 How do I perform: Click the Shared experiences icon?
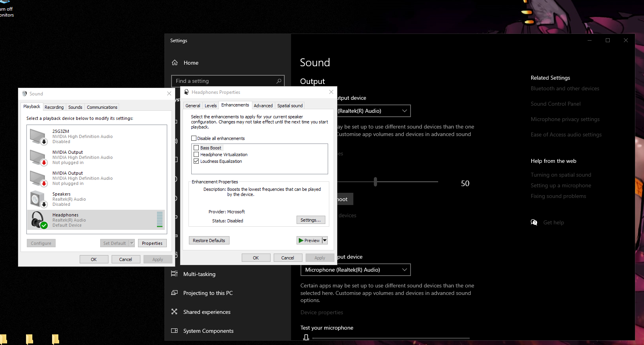(174, 311)
